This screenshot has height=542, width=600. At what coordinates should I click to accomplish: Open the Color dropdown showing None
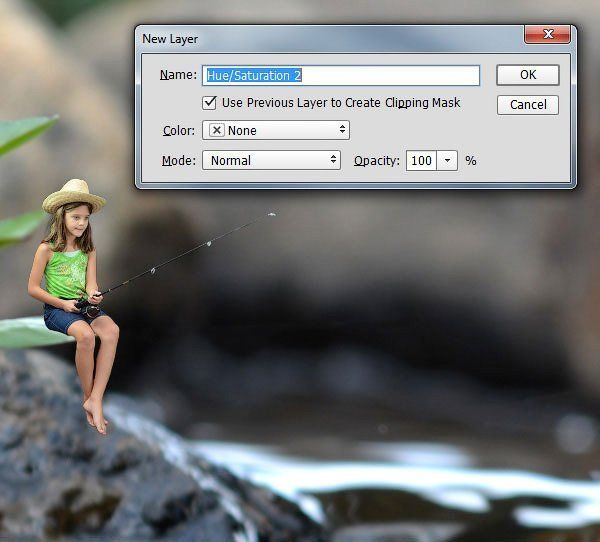click(x=276, y=131)
